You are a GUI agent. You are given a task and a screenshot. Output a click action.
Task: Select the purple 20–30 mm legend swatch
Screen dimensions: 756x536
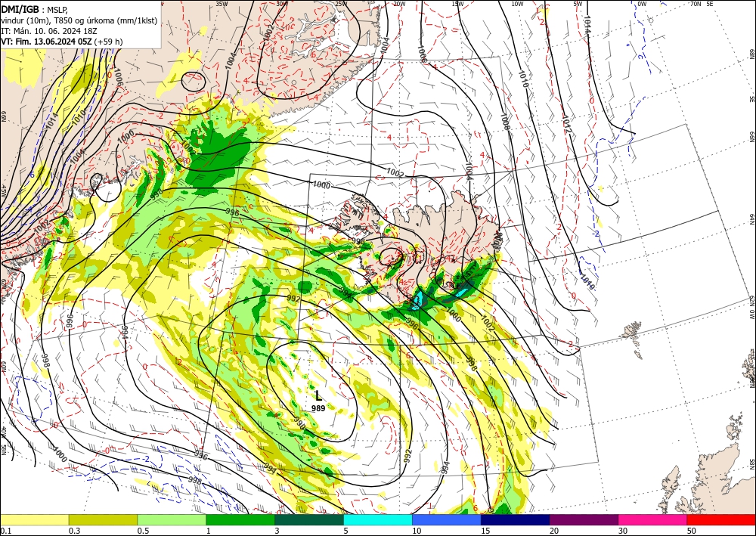pos(584,519)
